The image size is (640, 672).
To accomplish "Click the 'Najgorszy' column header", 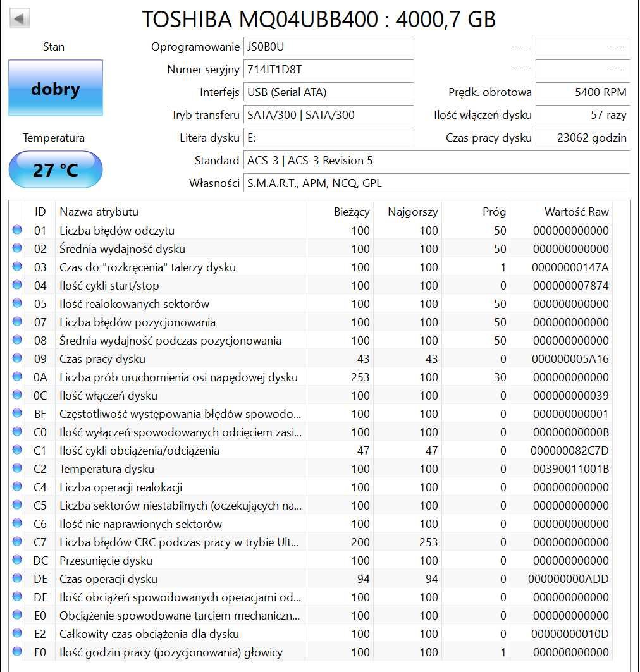I will point(408,212).
